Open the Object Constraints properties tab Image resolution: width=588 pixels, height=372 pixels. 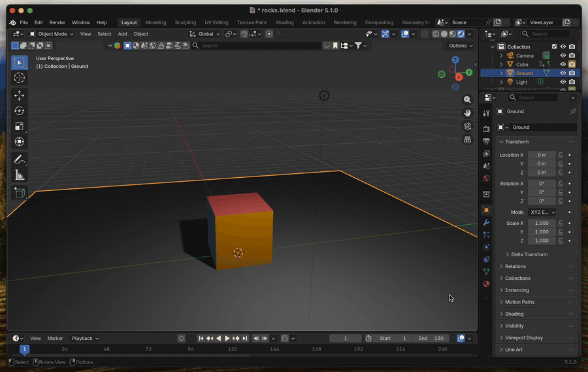coord(486,260)
